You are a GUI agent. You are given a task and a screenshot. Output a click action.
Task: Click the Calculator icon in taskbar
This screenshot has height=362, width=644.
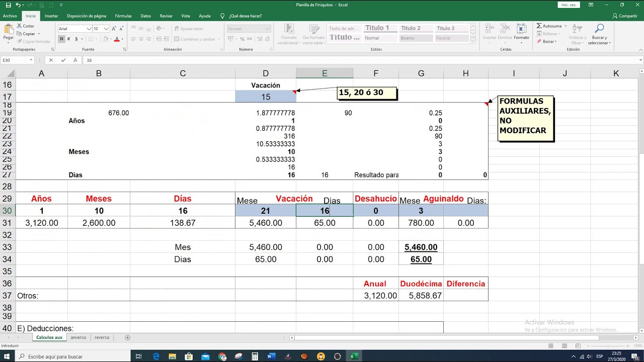click(x=255, y=356)
